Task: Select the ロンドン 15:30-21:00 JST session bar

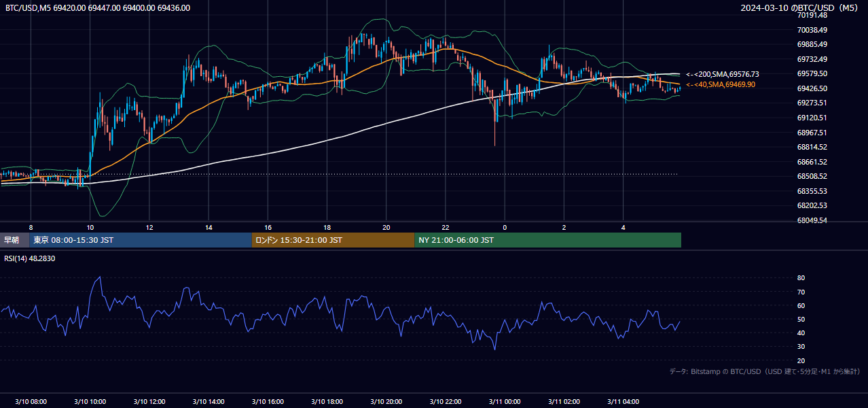Action: point(333,240)
